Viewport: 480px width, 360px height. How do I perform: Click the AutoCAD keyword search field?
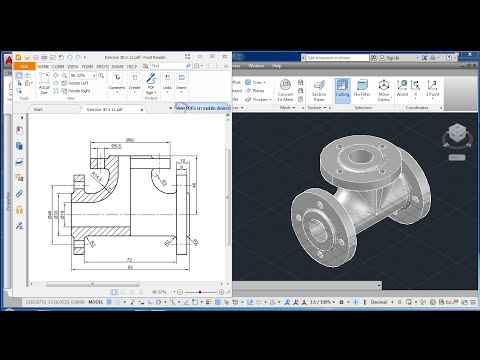337,58
